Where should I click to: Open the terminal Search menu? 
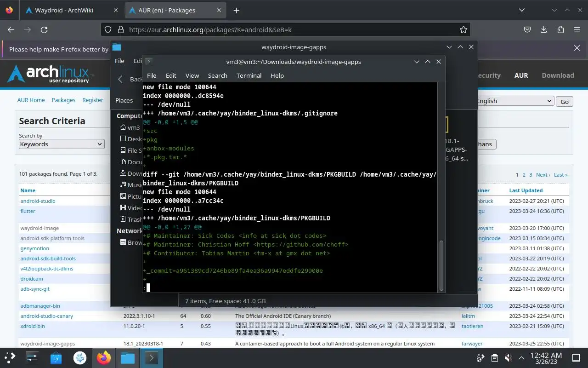tap(217, 75)
